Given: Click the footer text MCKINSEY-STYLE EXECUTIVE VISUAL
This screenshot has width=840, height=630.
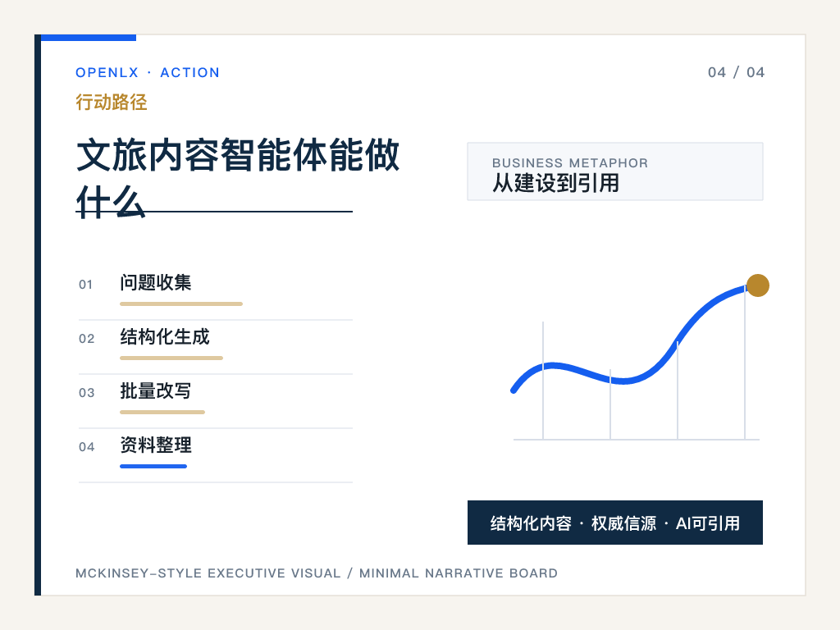Looking at the screenshot, I should coord(208,573).
